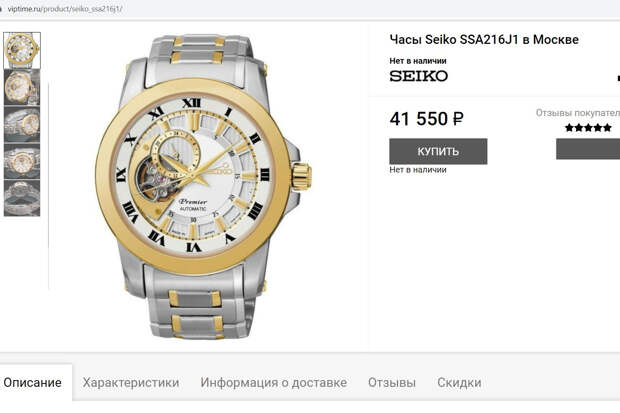Viewport: 620px width, 413px height.
Task: Select the fourth watch thumbnail image
Action: 22,161
